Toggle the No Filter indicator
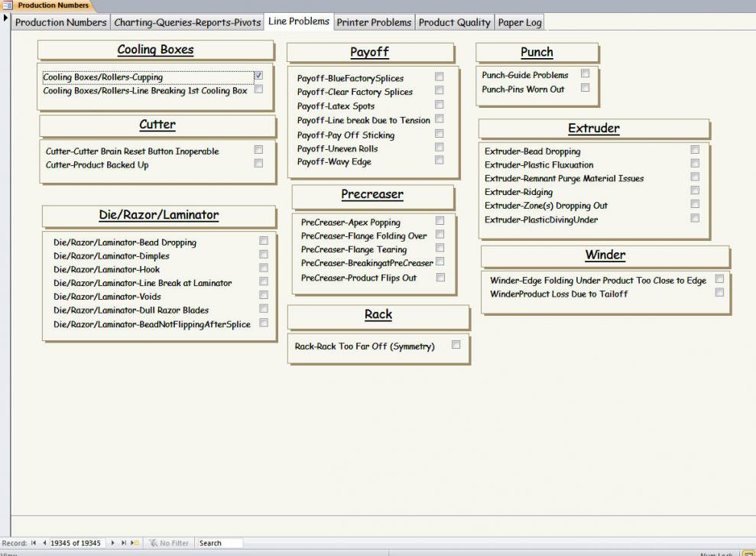Viewport: 756px width, 556px height. (x=169, y=543)
